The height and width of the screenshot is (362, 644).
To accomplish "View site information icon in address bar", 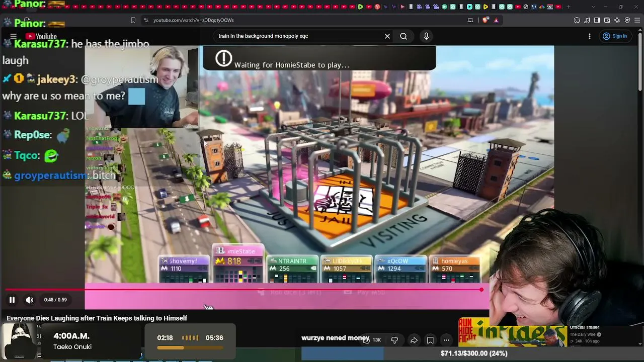I will (146, 20).
